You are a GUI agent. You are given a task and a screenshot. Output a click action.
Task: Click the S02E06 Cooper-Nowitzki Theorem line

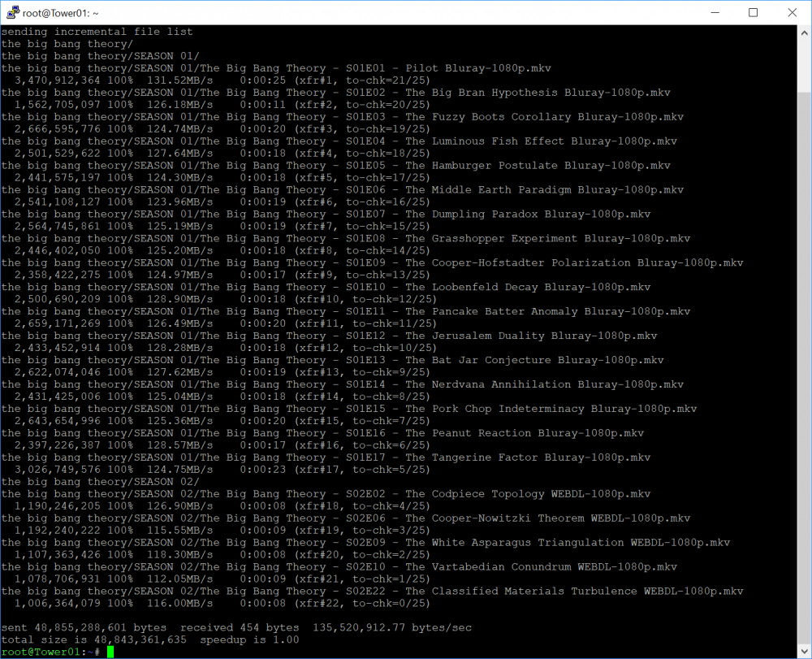pos(345,518)
